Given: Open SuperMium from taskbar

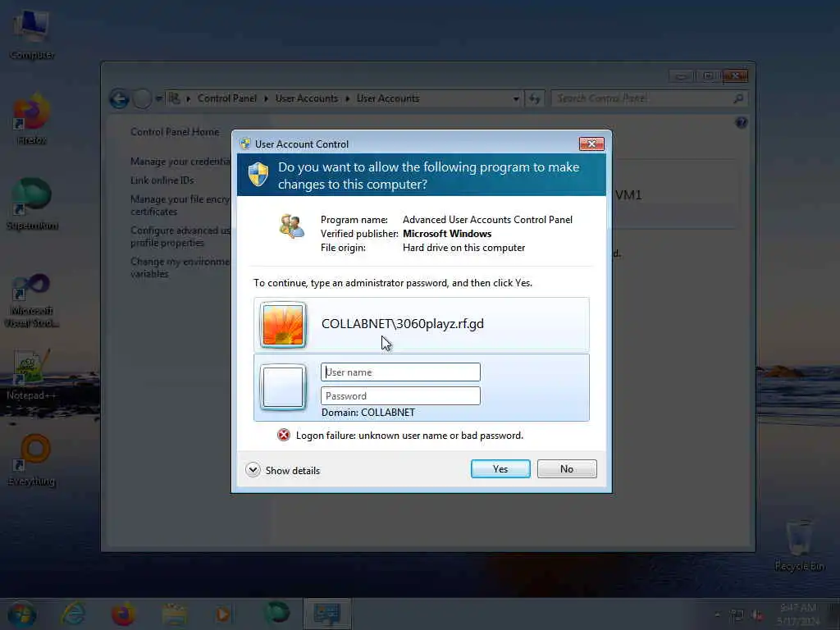Looking at the screenshot, I should [x=277, y=613].
